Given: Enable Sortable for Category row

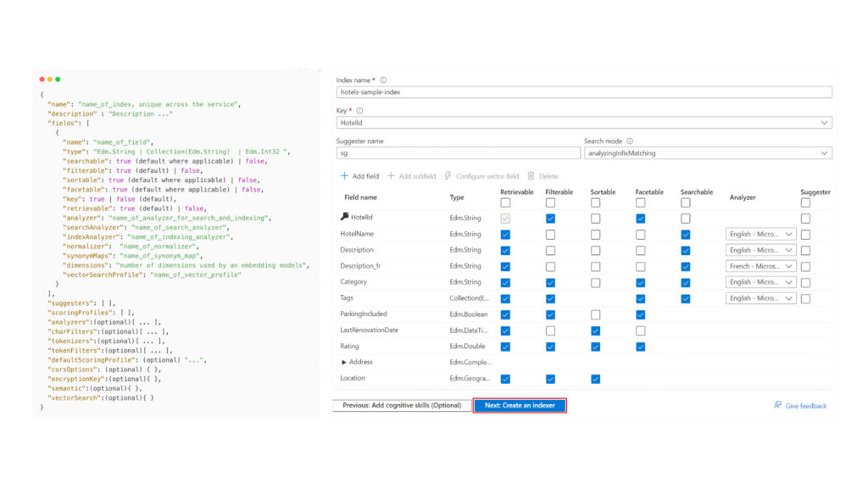Looking at the screenshot, I should coord(596,283).
